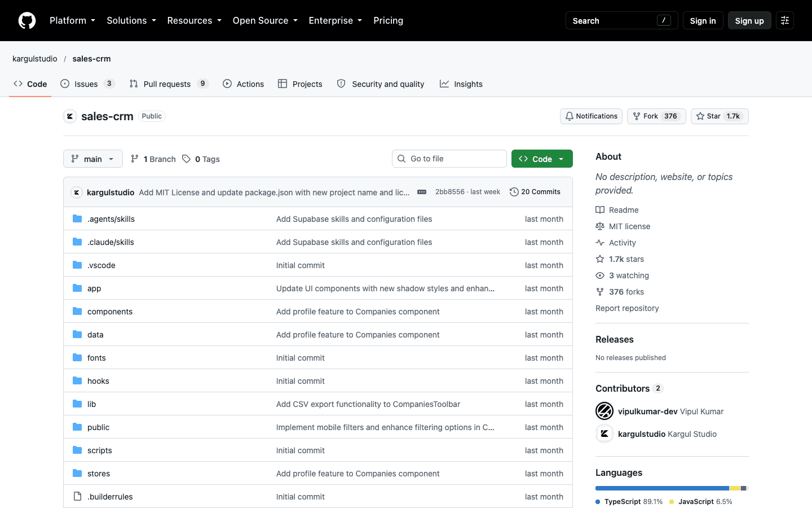Switch to the Projects tab

(300, 84)
